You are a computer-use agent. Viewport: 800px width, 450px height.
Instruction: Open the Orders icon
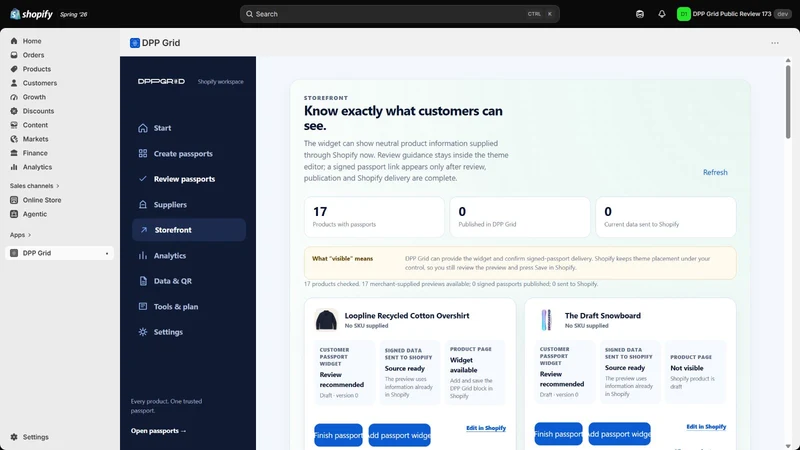(x=14, y=55)
